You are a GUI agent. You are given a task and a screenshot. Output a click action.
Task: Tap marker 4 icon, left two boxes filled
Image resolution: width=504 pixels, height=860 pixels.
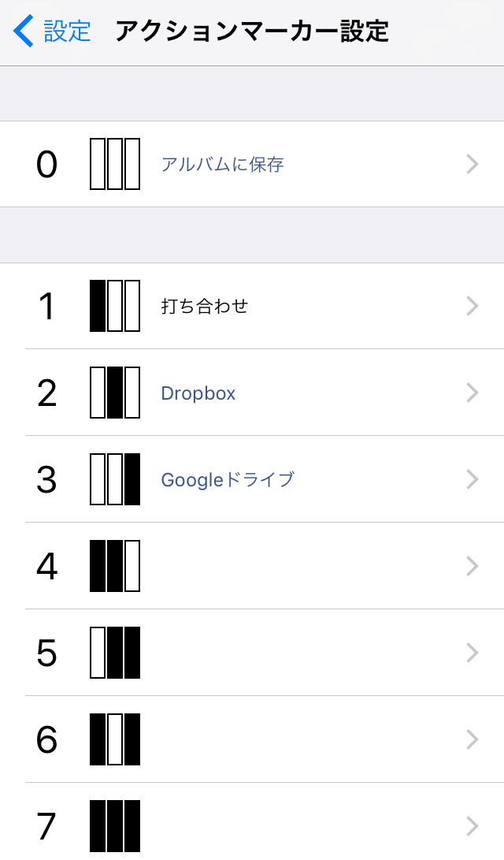[x=115, y=566]
